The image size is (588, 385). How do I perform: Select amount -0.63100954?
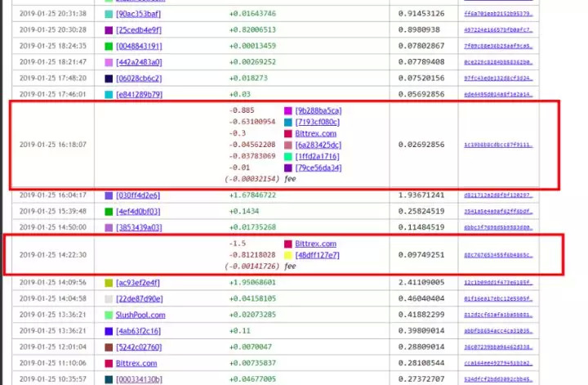252,122
